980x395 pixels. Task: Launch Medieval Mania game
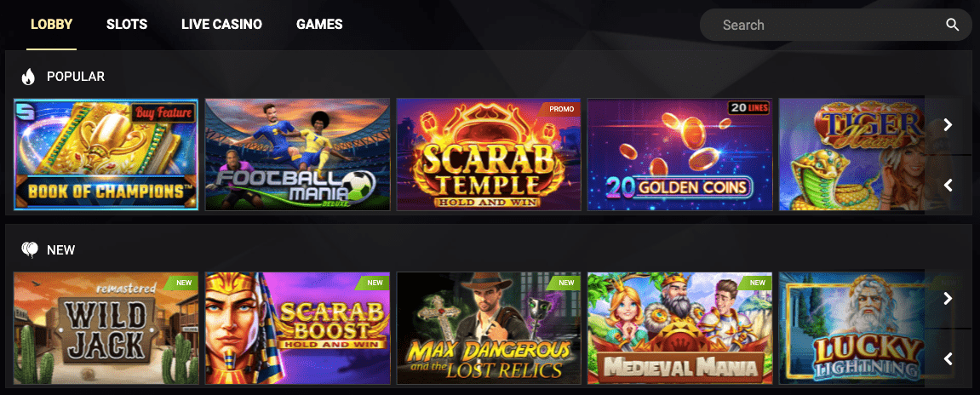[x=680, y=328]
